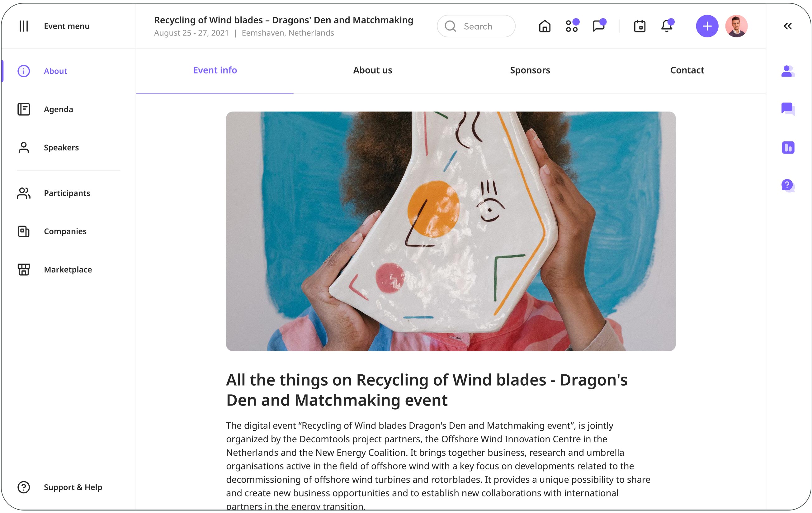Open the apps grid icon

(x=572, y=26)
